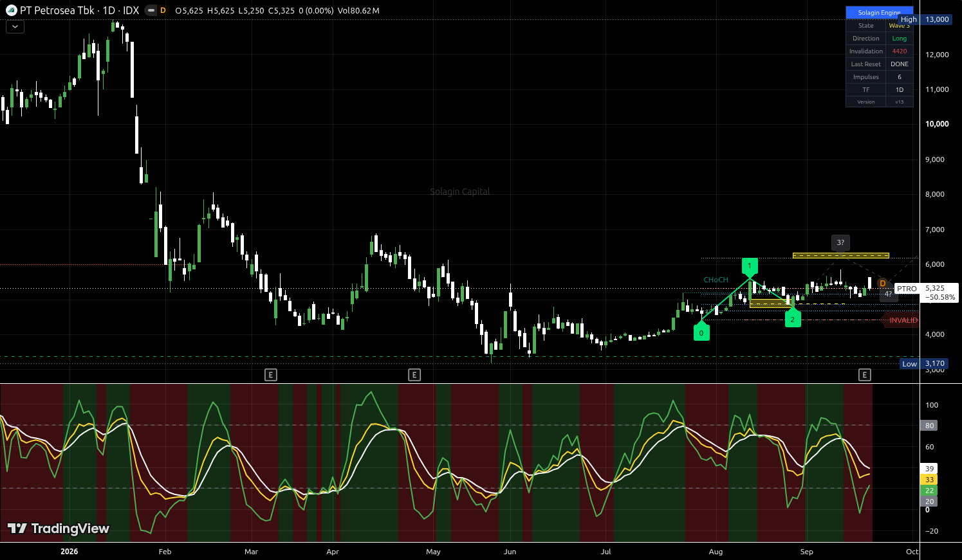Viewport: 962px width, 560px height.
Task: Click the Oct label on time axis
Action: pyautogui.click(x=912, y=552)
